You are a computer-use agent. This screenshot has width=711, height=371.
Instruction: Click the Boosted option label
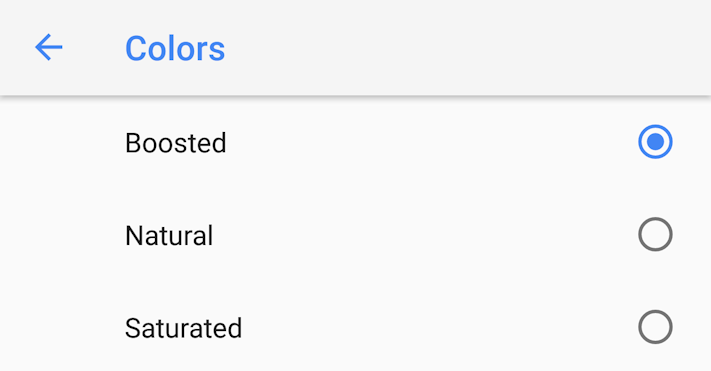(175, 143)
